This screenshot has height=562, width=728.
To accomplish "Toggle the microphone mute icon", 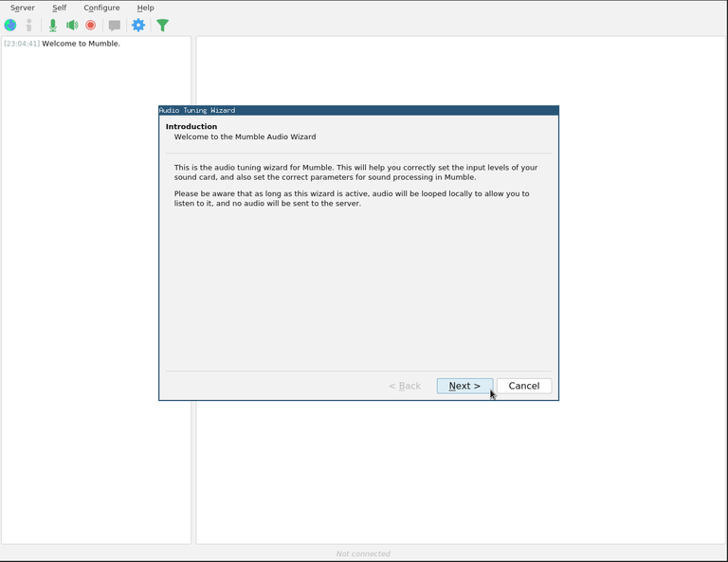I will click(53, 25).
